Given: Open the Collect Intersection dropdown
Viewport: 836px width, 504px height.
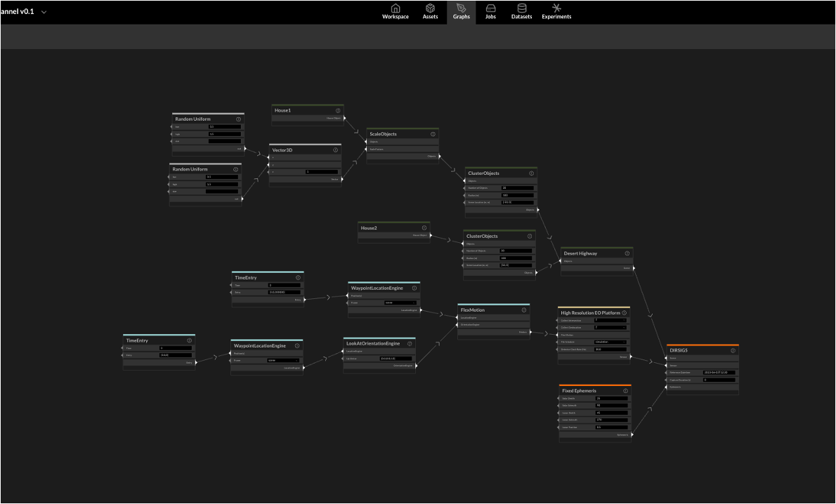Looking at the screenshot, I should click(x=610, y=320).
